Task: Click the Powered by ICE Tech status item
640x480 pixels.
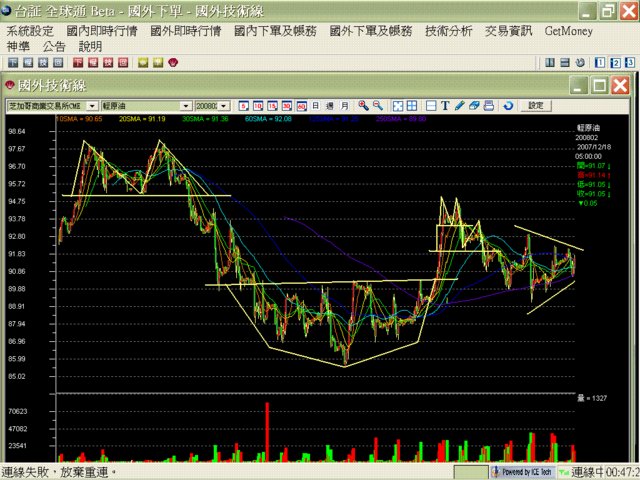Action: (522, 472)
